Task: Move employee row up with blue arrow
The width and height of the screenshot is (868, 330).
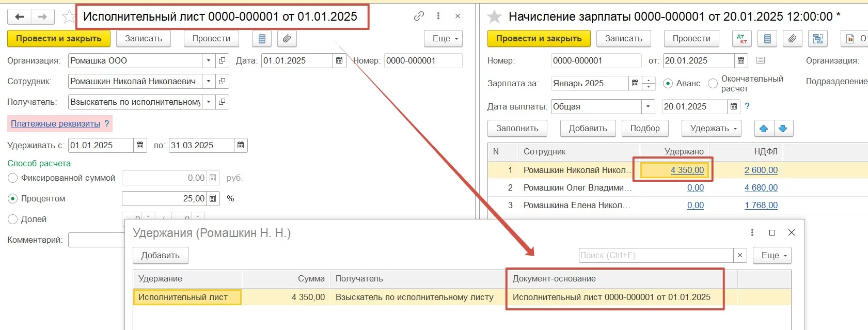Action: coord(764,129)
